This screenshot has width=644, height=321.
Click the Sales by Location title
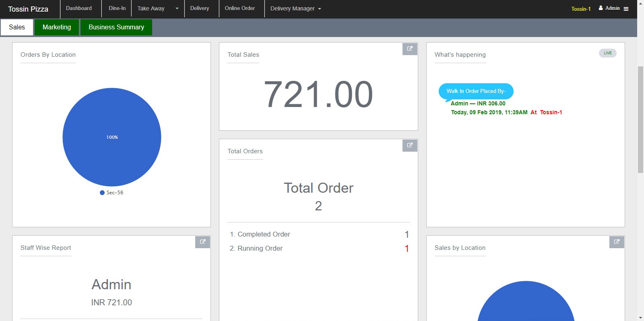tap(460, 248)
